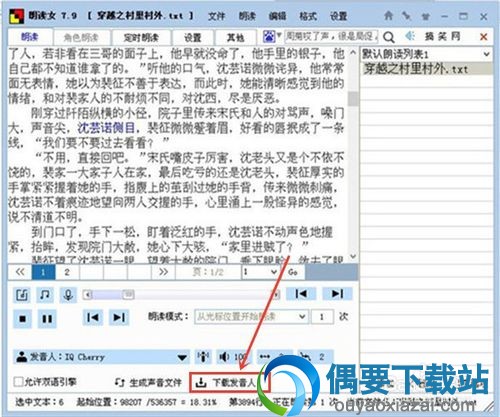This screenshot has height=417, width=500.
Task: Select page 2 in pager
Action: 67,272
